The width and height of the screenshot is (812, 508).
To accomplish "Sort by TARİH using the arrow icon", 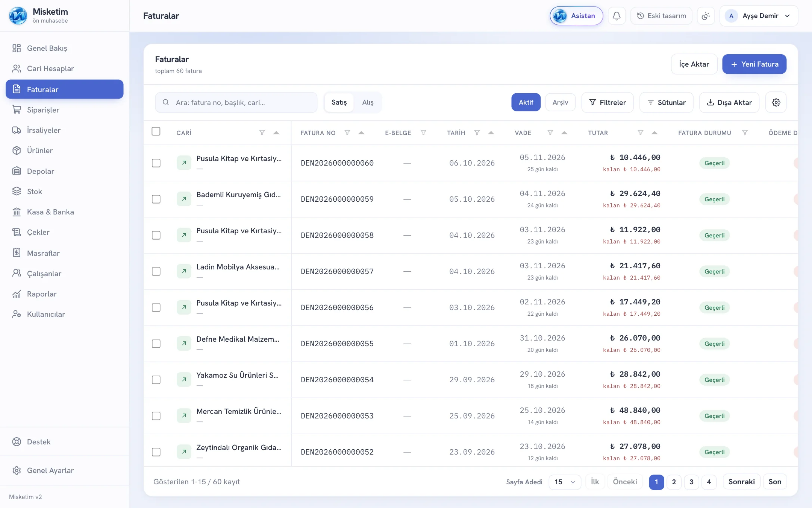I will (x=491, y=133).
